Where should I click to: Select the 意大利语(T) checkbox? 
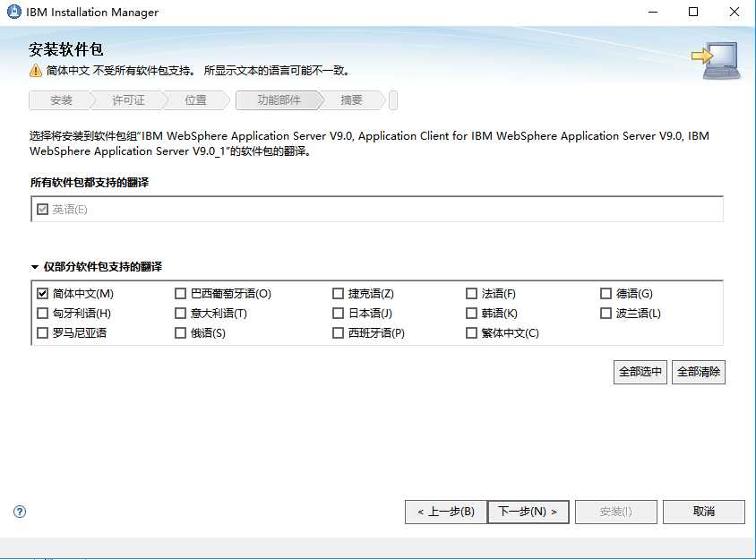click(180, 313)
